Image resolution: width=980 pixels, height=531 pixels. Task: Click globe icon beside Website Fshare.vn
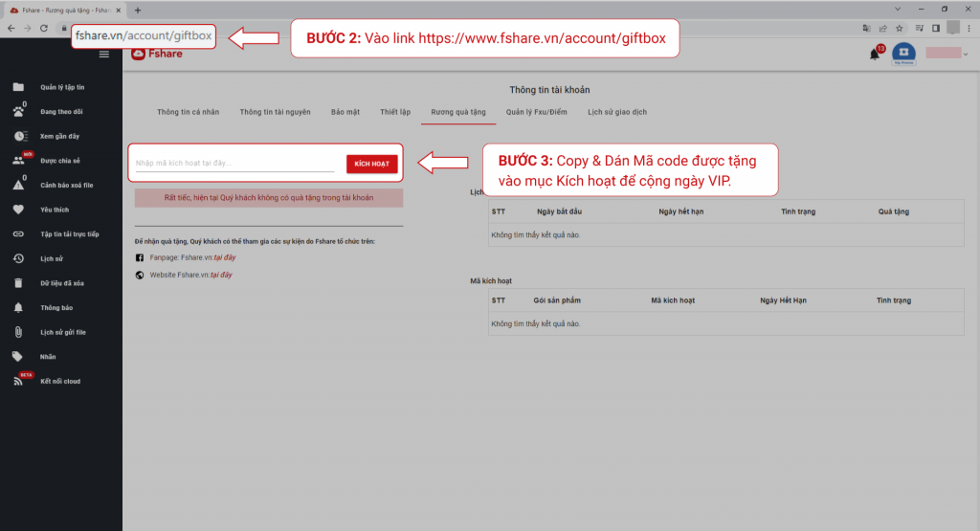(x=140, y=275)
